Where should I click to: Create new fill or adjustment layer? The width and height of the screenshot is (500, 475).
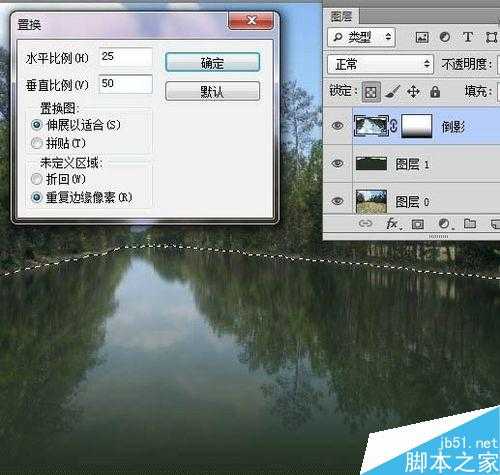click(x=445, y=224)
